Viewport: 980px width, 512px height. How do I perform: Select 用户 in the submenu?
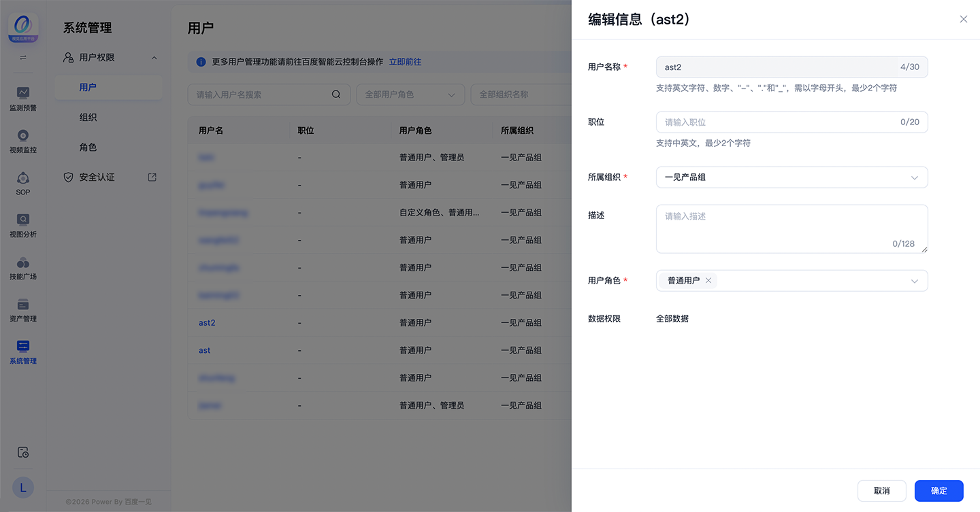108,88
